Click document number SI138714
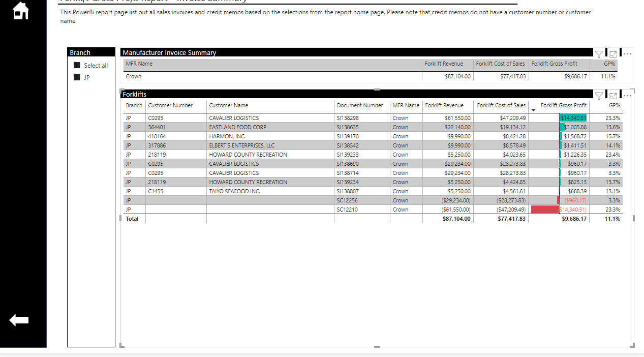 348,173
